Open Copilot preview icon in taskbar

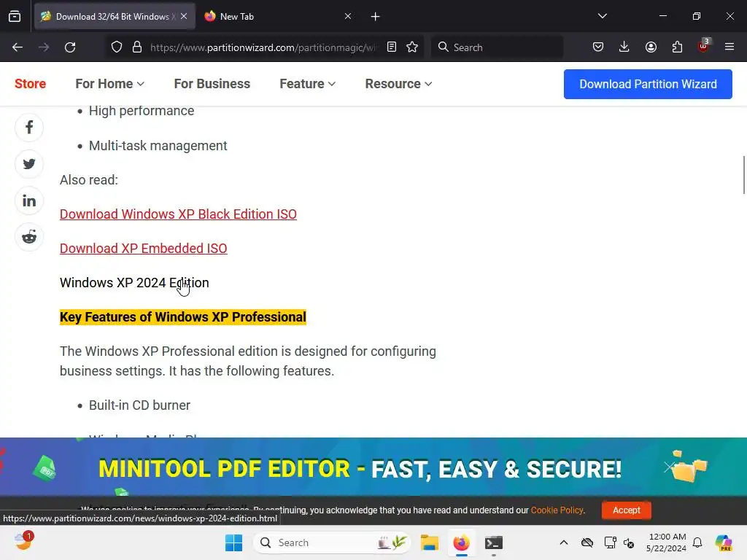click(x=724, y=542)
